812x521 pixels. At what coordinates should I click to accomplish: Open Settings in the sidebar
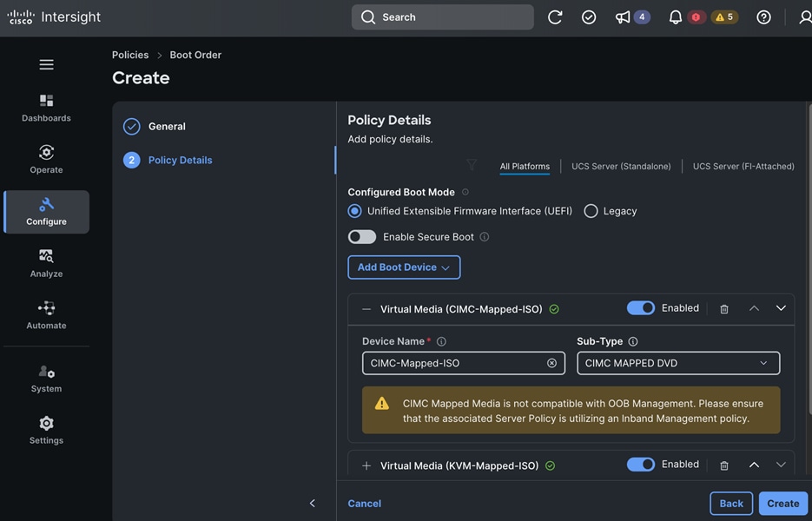pyautogui.click(x=47, y=431)
